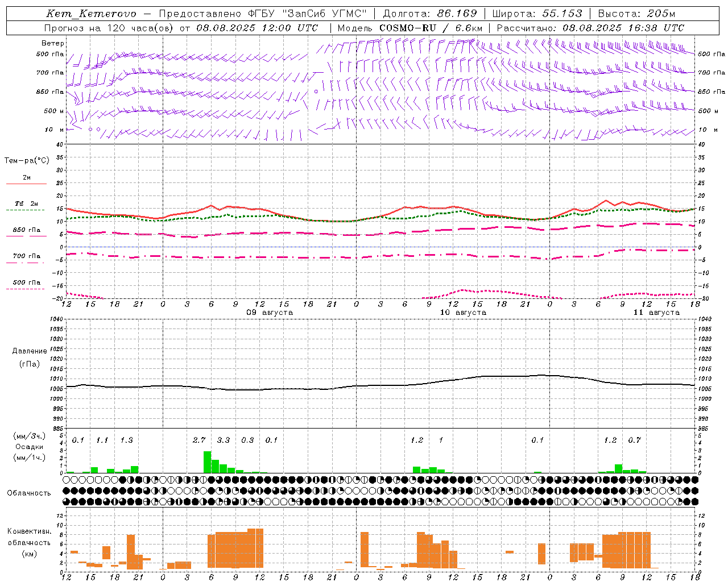The width and height of the screenshot is (728, 582).
Task: Click the 'Ветер' wind panel label
Action: (53, 43)
